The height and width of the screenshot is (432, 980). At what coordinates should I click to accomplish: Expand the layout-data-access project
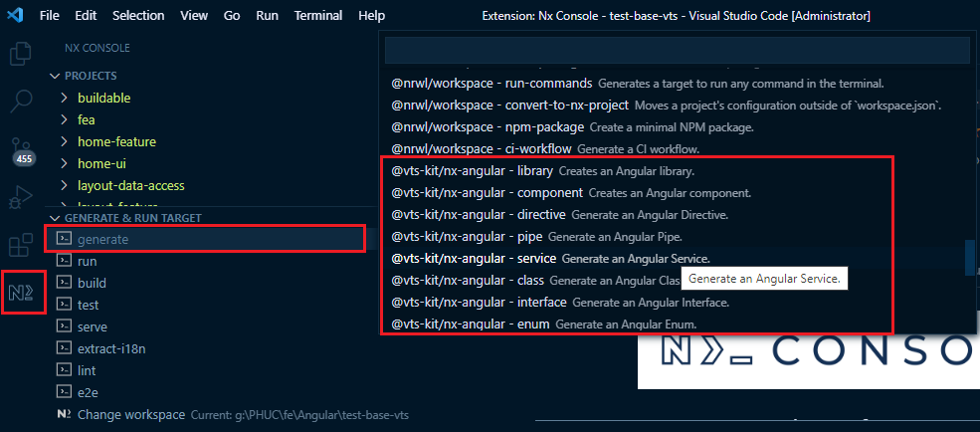(65, 186)
